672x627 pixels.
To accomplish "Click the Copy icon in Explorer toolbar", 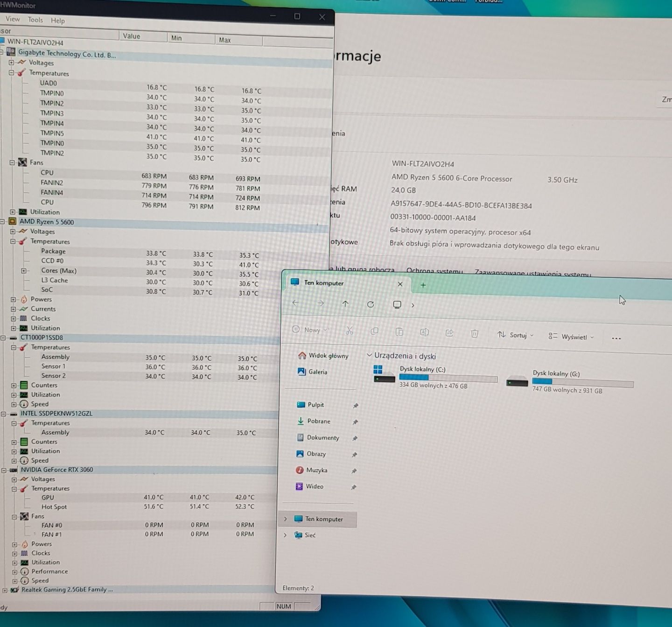I will 374,331.
